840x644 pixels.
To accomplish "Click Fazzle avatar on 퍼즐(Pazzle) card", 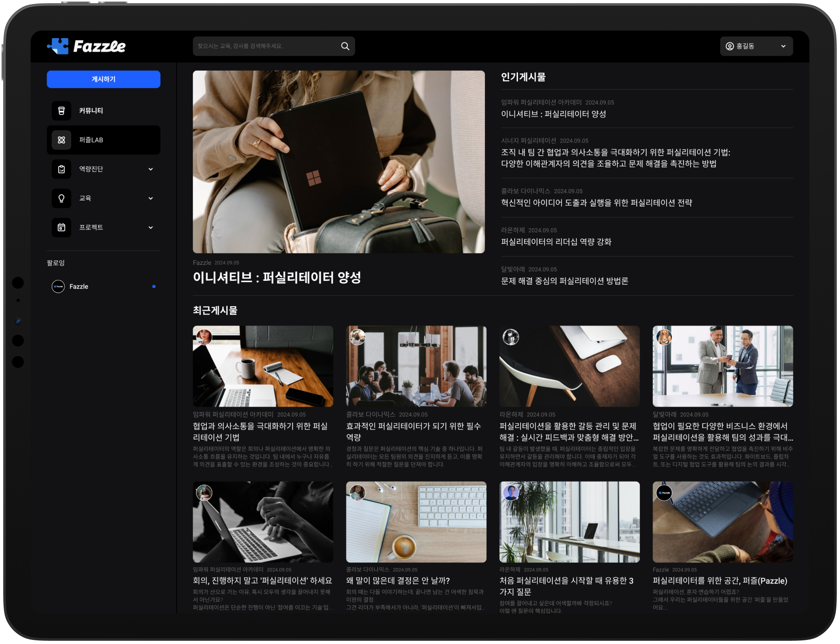I will pos(664,493).
